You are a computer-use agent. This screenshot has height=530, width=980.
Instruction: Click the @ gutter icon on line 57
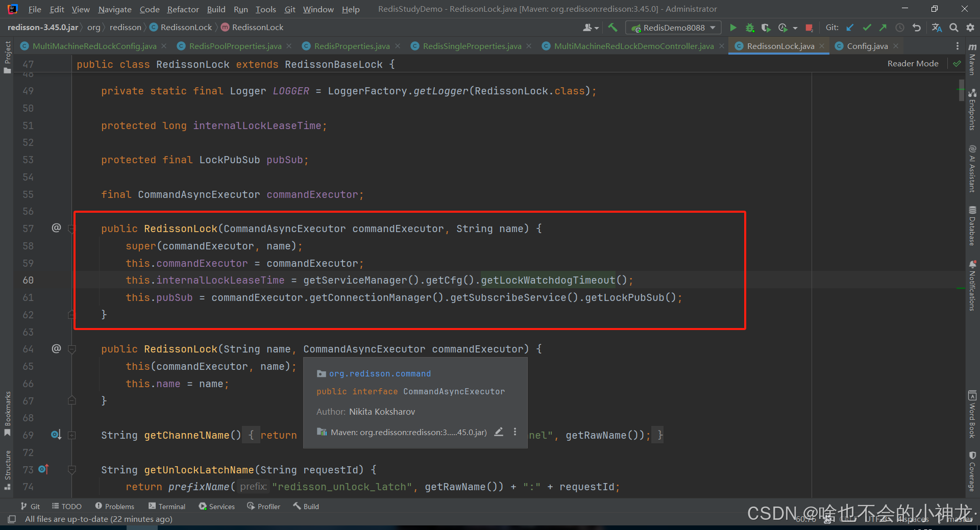pos(56,228)
